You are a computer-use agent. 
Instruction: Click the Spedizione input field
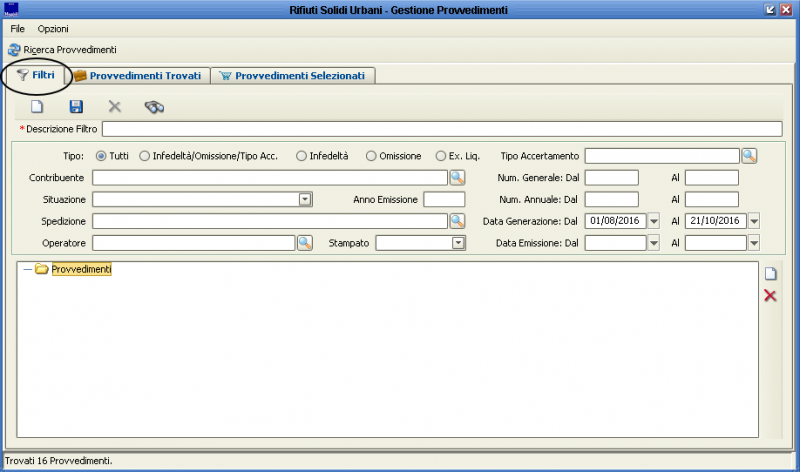pos(270,221)
